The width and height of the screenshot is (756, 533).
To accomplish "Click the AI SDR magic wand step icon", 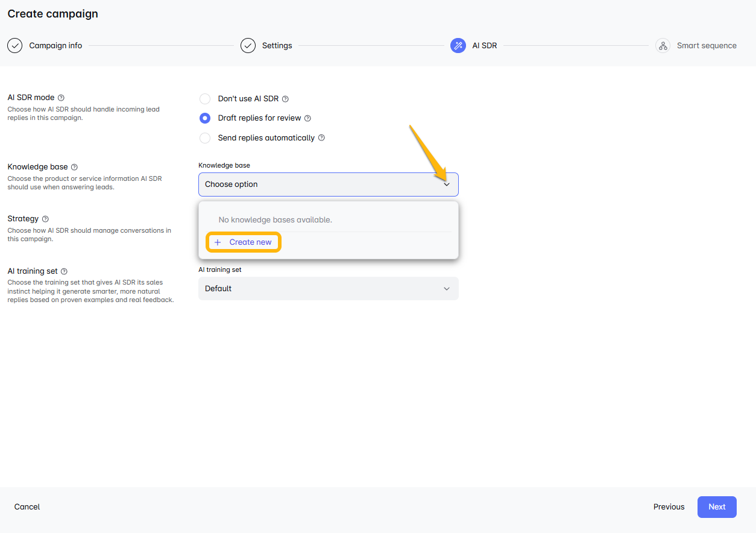I will pos(458,45).
